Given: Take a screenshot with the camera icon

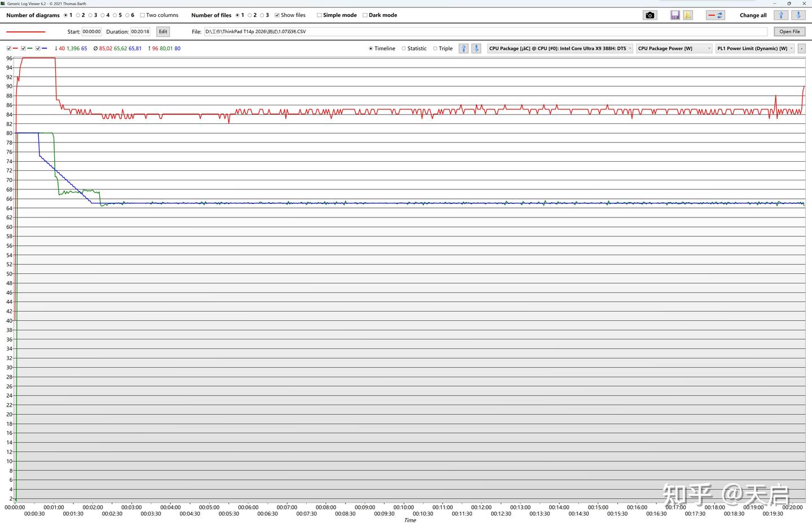Looking at the screenshot, I should coord(650,15).
